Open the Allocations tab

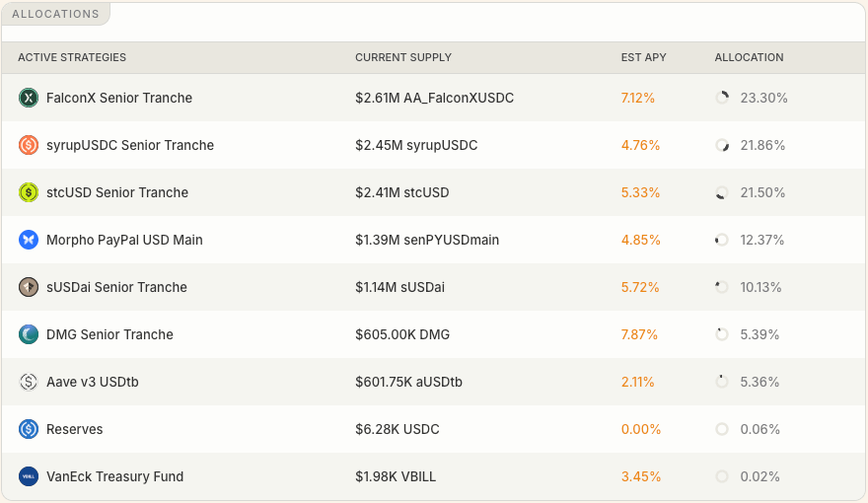click(x=55, y=14)
